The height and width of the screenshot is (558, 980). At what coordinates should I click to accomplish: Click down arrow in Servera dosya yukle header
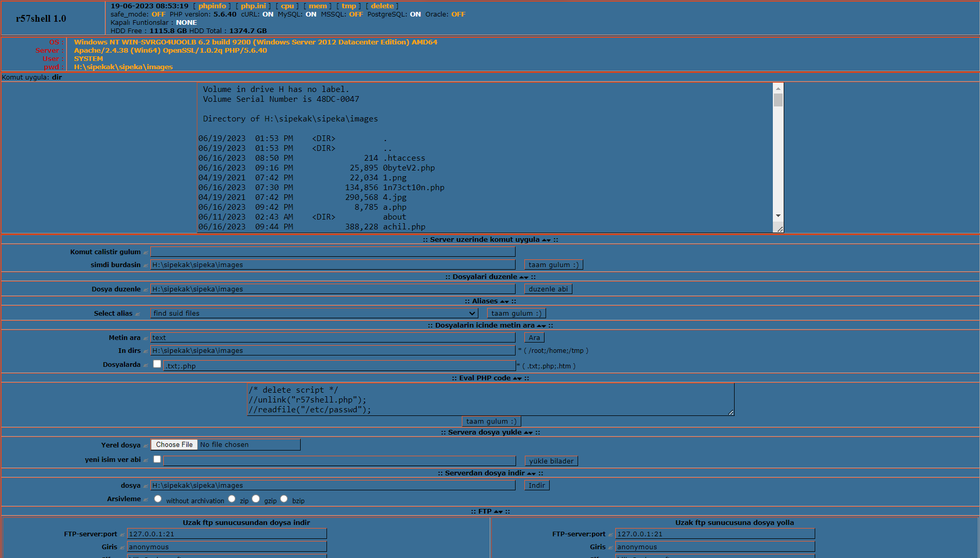(531, 433)
